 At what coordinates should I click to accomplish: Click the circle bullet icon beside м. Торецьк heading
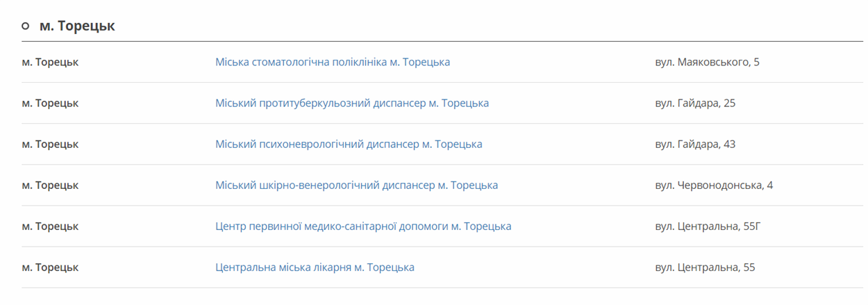click(26, 26)
